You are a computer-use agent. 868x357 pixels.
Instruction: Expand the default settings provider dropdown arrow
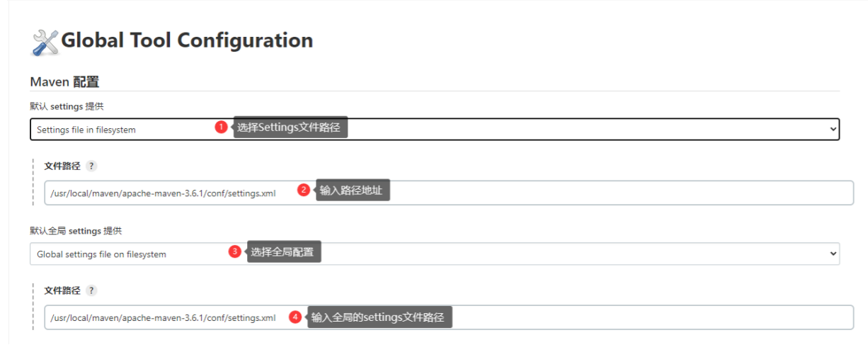point(832,130)
